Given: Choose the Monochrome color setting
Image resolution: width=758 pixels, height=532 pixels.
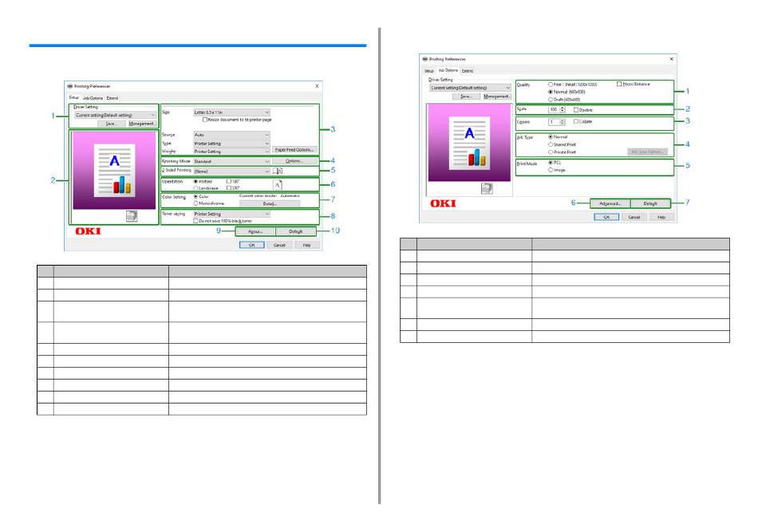Looking at the screenshot, I should (195, 203).
